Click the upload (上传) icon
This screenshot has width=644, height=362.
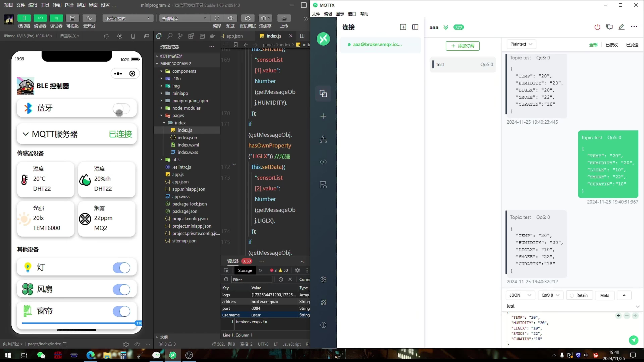point(284,18)
